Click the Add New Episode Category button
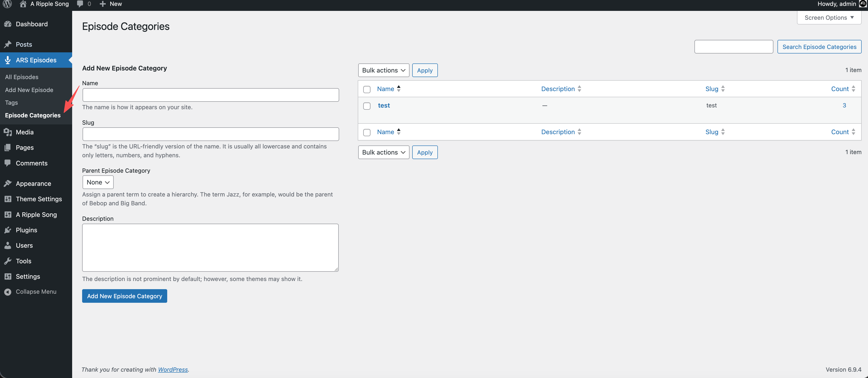This screenshot has width=868, height=378. pyautogui.click(x=124, y=296)
